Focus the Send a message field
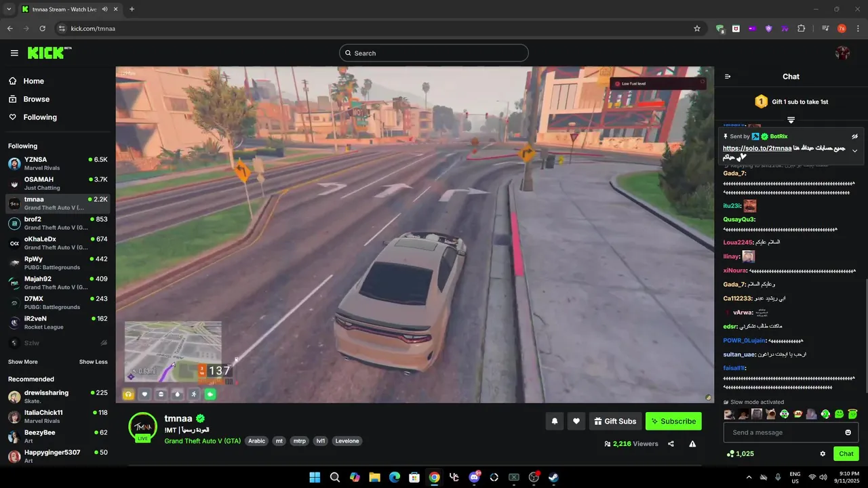This screenshot has width=868, height=488. (791, 432)
